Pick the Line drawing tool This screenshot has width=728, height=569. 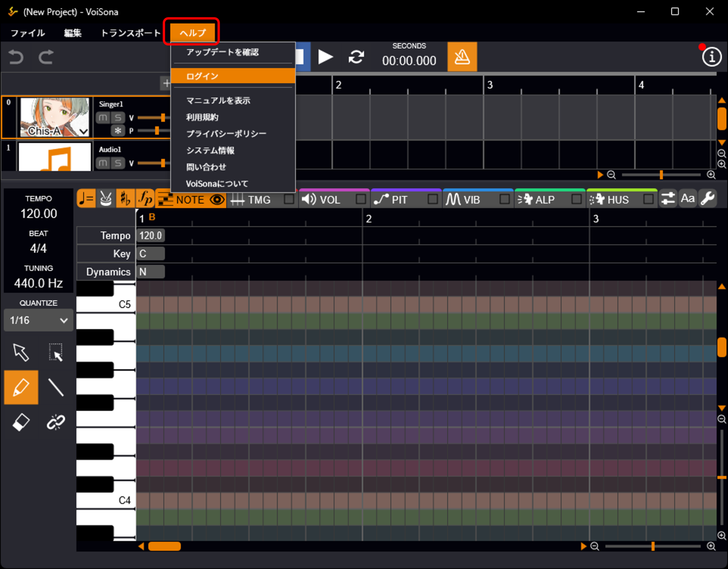56,388
